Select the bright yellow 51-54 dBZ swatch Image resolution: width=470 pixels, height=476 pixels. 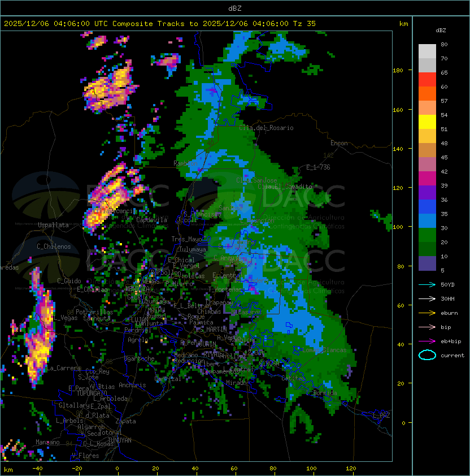coord(427,122)
